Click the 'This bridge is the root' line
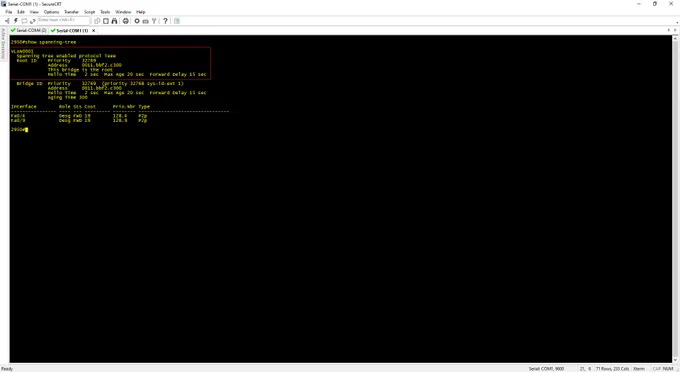680x372 pixels. [x=80, y=70]
